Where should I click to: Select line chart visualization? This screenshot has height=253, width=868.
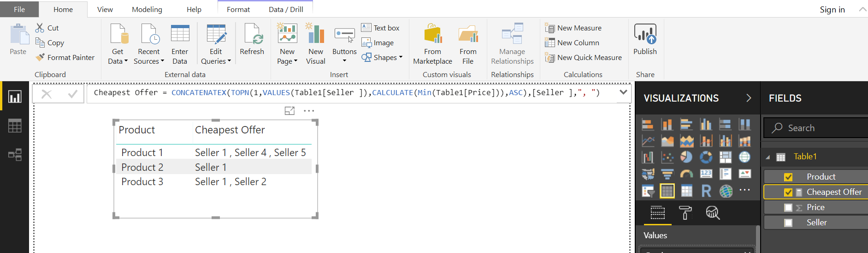click(x=648, y=141)
